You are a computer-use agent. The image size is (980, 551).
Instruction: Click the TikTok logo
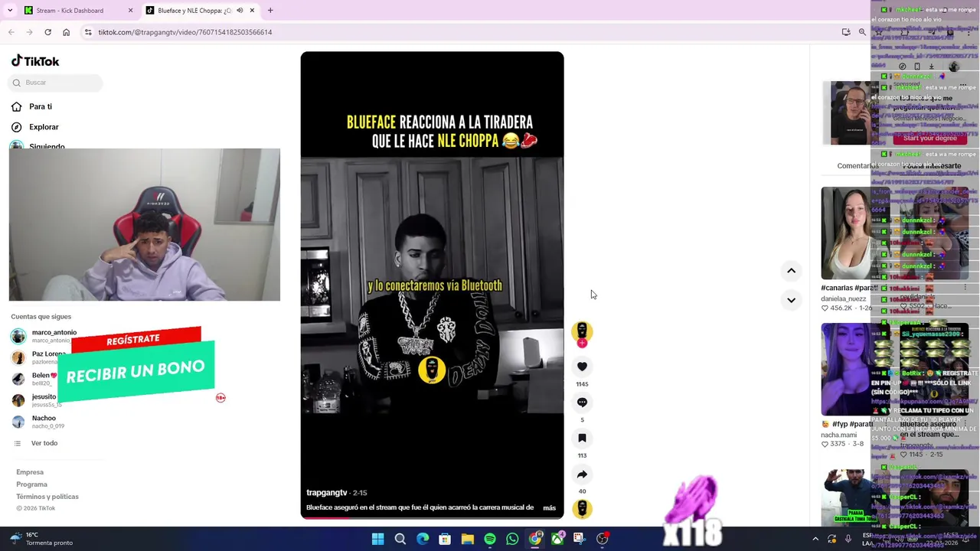click(x=35, y=61)
